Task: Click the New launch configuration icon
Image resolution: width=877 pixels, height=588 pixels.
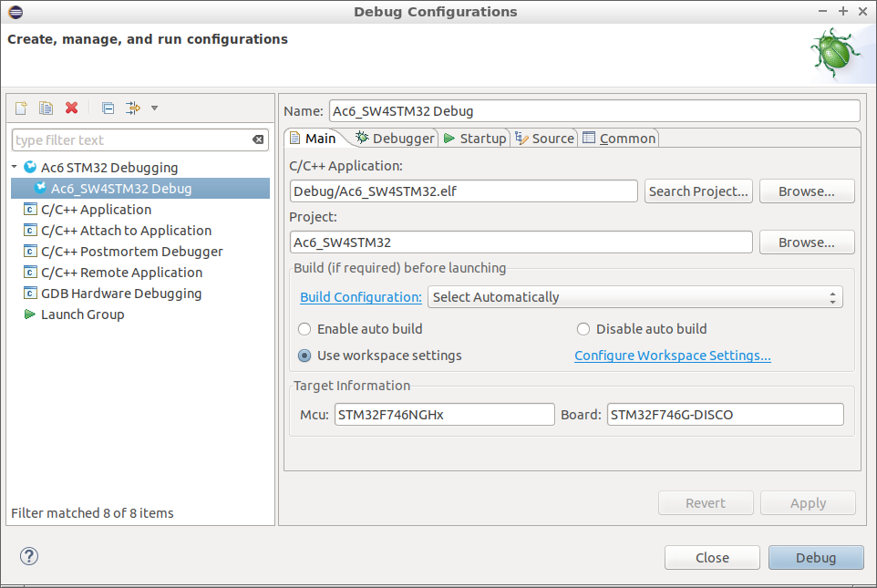Action: pyautogui.click(x=21, y=108)
